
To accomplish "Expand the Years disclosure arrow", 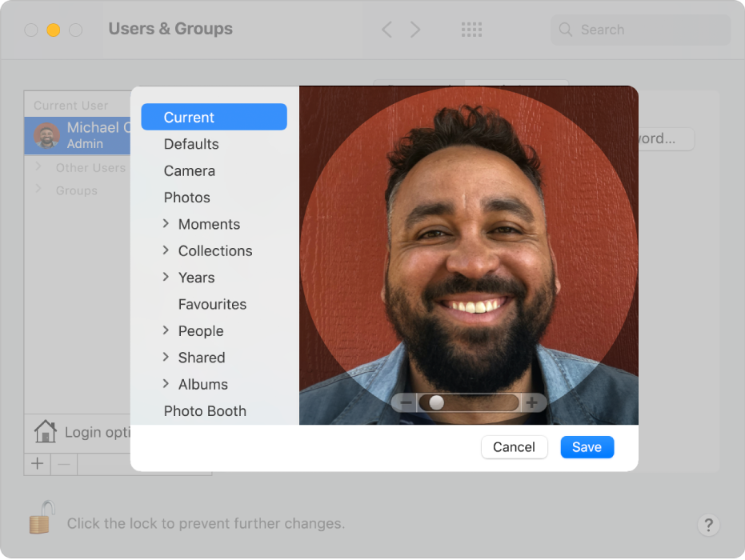I will click(x=166, y=277).
